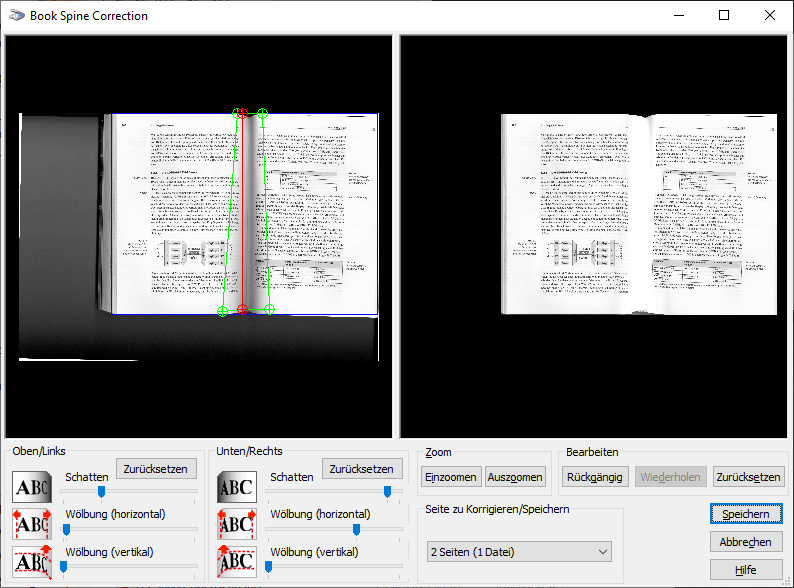Reset the Unten/Rechts settings with Zurücksetzen
This screenshot has width=794, height=588.
(362, 468)
